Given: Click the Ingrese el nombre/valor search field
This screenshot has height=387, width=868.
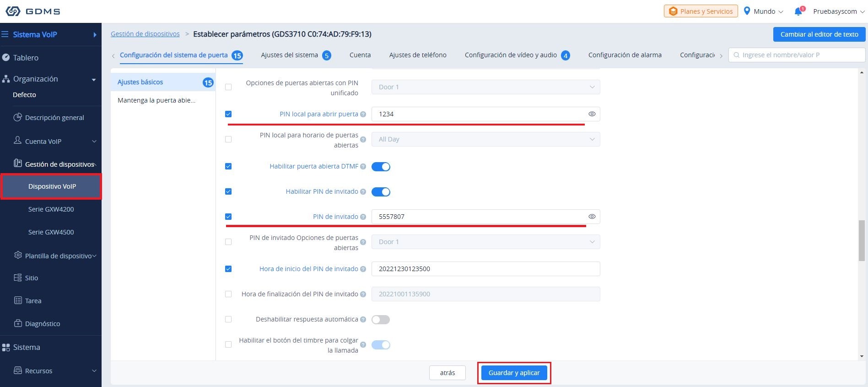Looking at the screenshot, I should point(797,55).
